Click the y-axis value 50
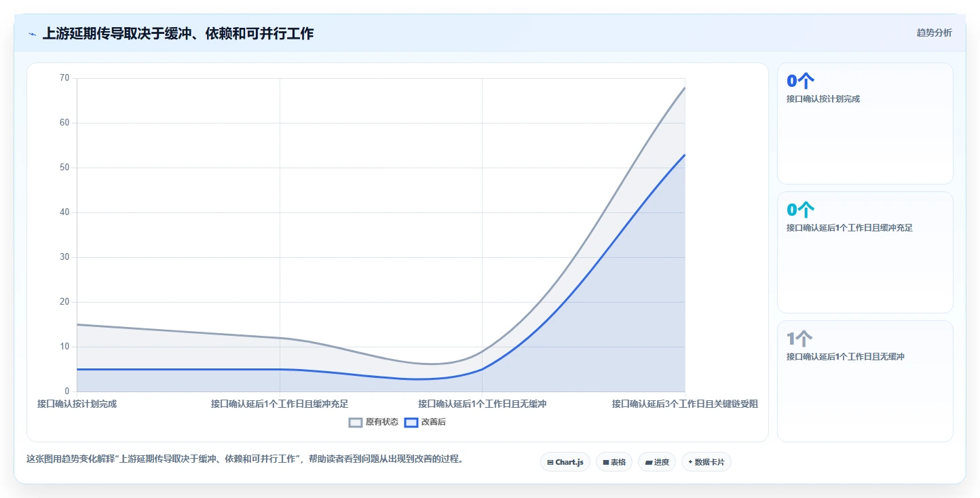This screenshot has height=498, width=980. [x=64, y=168]
